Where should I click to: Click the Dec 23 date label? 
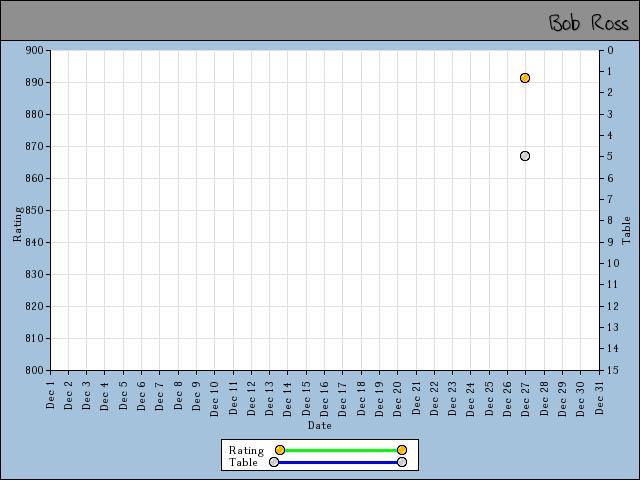coord(452,398)
